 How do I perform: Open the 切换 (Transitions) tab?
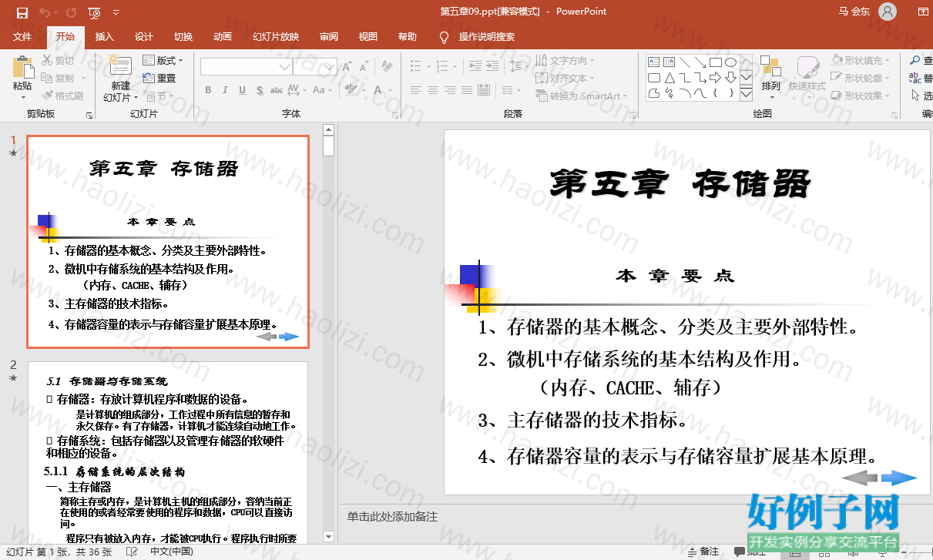click(x=183, y=36)
